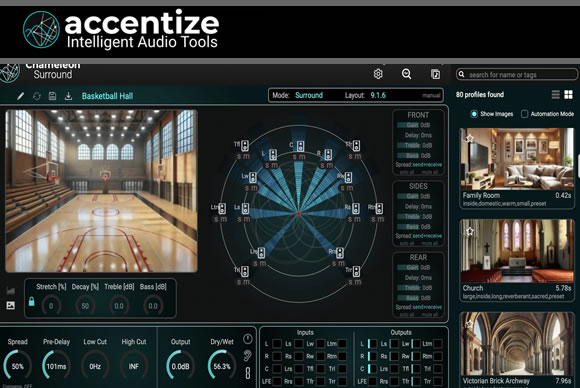The width and height of the screenshot is (580, 388).
Task: Favorite the Church profile star
Action: point(470,231)
